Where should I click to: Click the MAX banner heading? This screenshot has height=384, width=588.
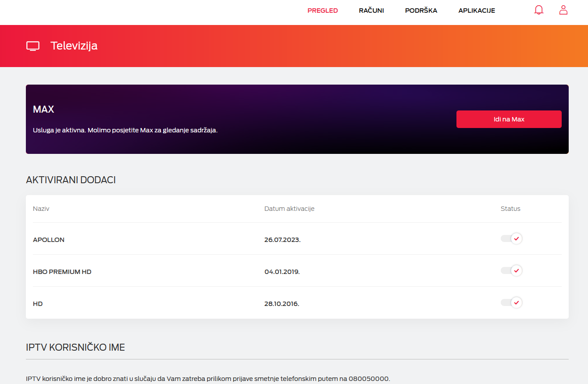click(43, 110)
